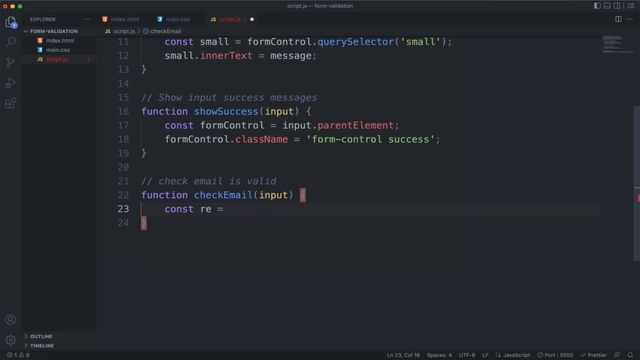Click the CSS icon on main.css tab
This screenshot has width=640, height=360.
pos(160,19)
